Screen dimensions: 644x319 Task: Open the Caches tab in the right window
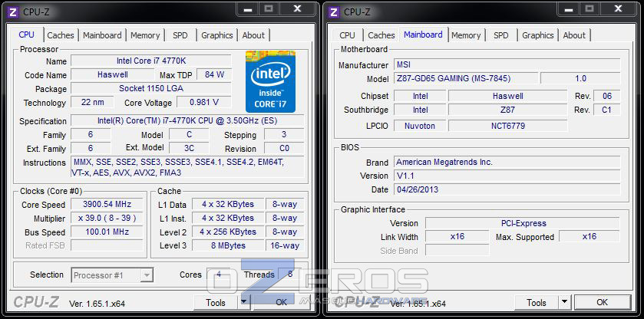[381, 35]
